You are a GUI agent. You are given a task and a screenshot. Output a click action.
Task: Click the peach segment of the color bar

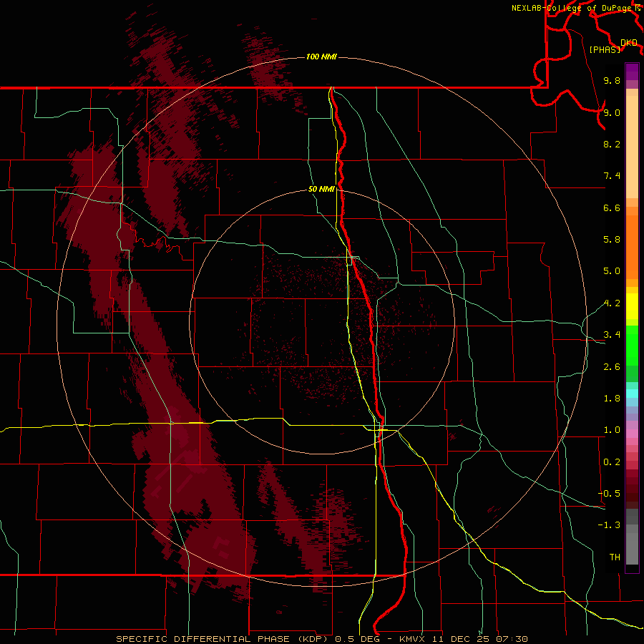pyautogui.click(x=632, y=147)
